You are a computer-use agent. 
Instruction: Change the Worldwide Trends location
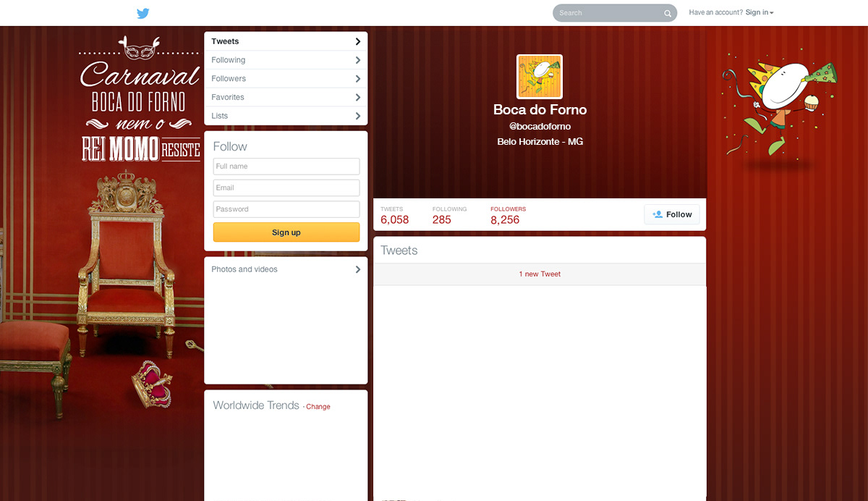click(318, 407)
